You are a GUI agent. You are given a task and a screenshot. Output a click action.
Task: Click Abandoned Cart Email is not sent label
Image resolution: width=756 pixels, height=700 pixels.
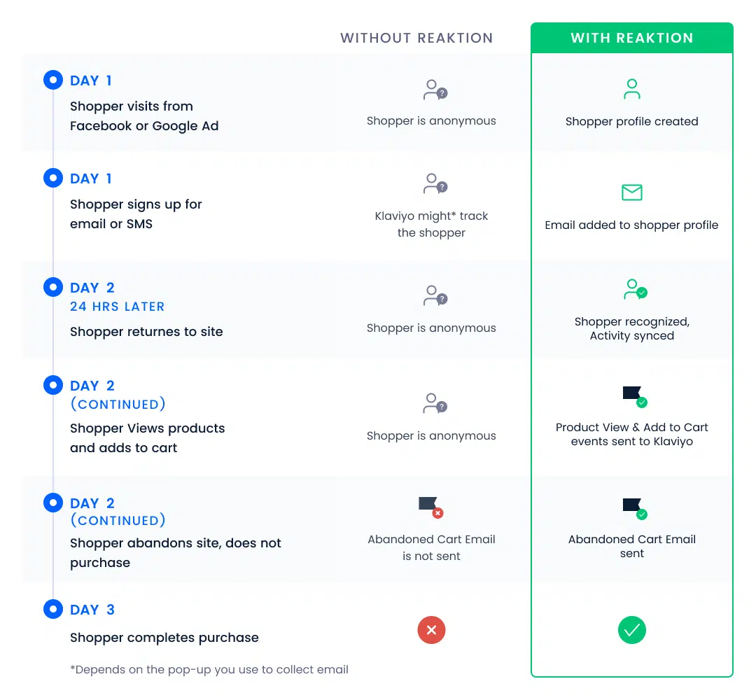[x=431, y=547]
